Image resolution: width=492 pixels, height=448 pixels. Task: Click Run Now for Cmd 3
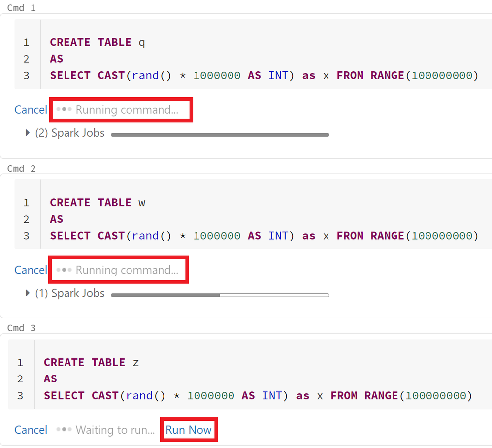189,430
